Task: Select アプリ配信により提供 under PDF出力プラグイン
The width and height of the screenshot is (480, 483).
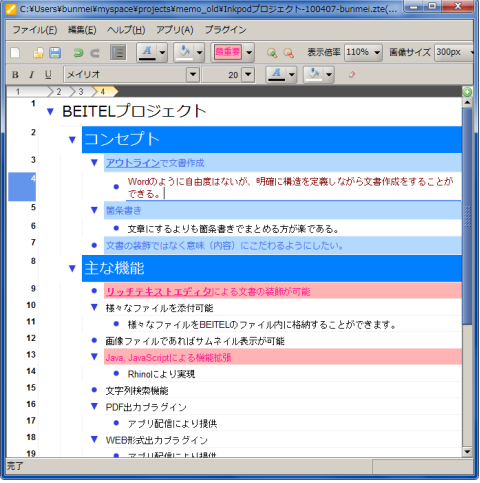Action: pyautogui.click(x=173, y=424)
